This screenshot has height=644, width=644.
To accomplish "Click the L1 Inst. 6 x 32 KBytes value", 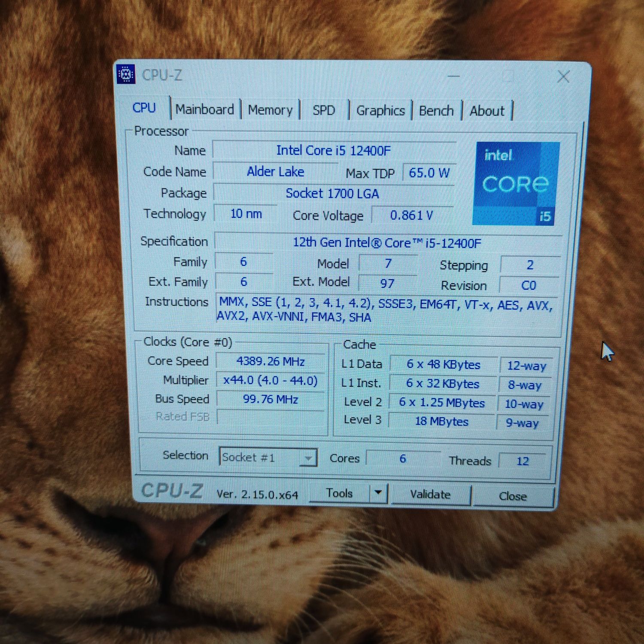I will click(442, 383).
